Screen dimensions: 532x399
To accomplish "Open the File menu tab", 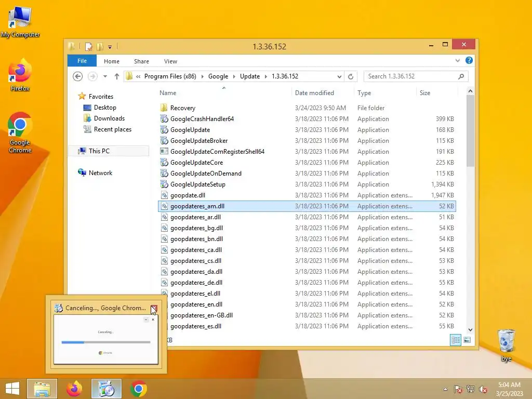I will click(82, 61).
